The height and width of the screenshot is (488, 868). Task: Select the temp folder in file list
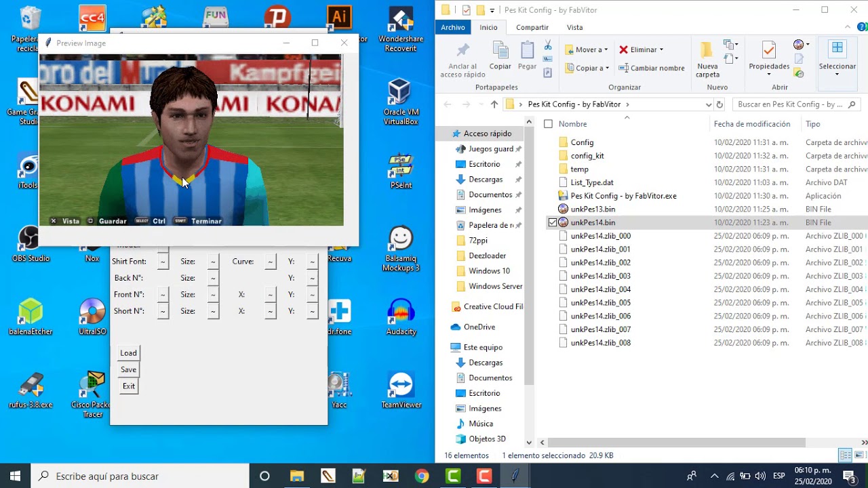point(579,169)
